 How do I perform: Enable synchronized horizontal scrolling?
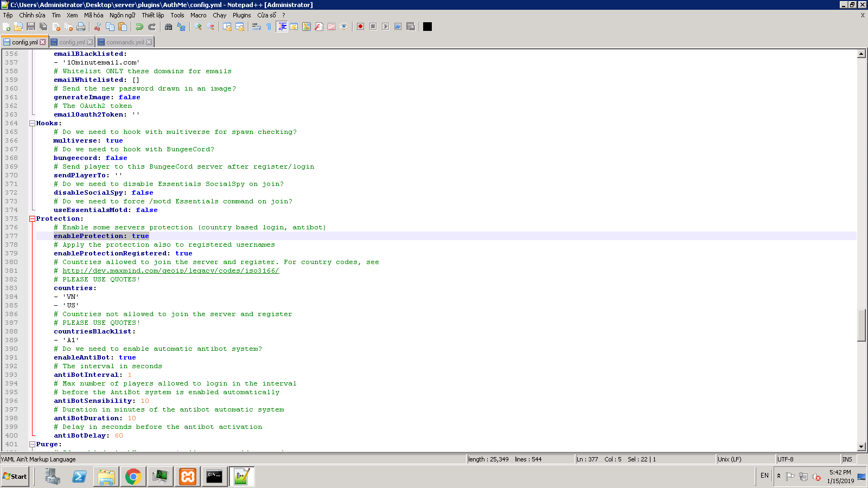240,27
